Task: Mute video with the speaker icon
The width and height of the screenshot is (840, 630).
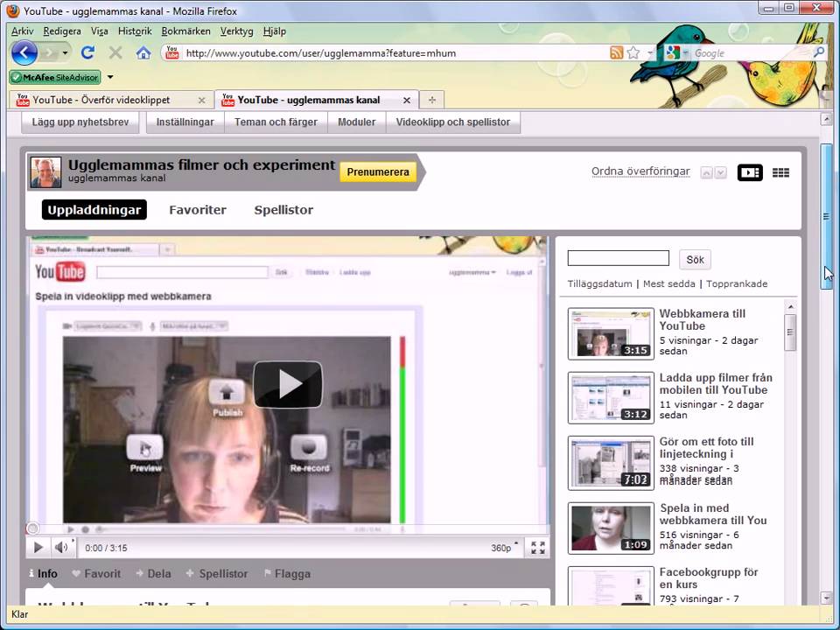Action: (x=61, y=547)
